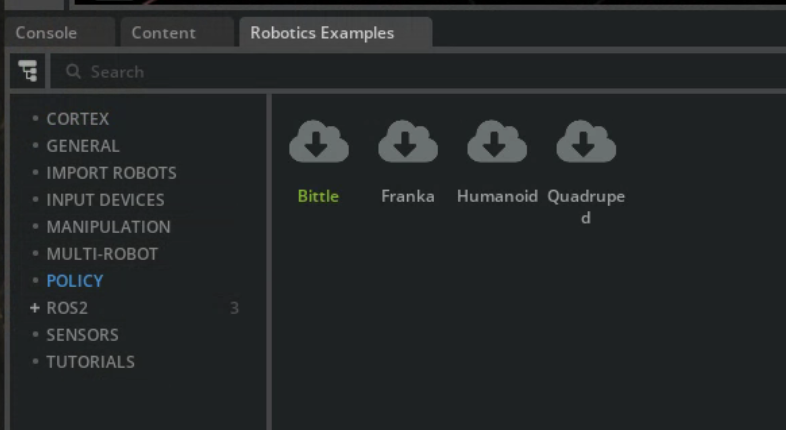Toggle the tree view icon beside search
This screenshot has width=786, height=430.
pos(27,71)
